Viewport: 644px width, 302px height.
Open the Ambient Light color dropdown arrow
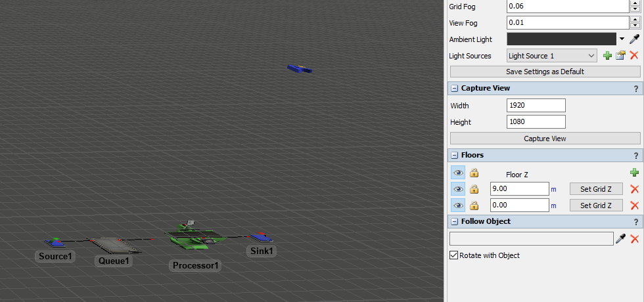coord(622,39)
